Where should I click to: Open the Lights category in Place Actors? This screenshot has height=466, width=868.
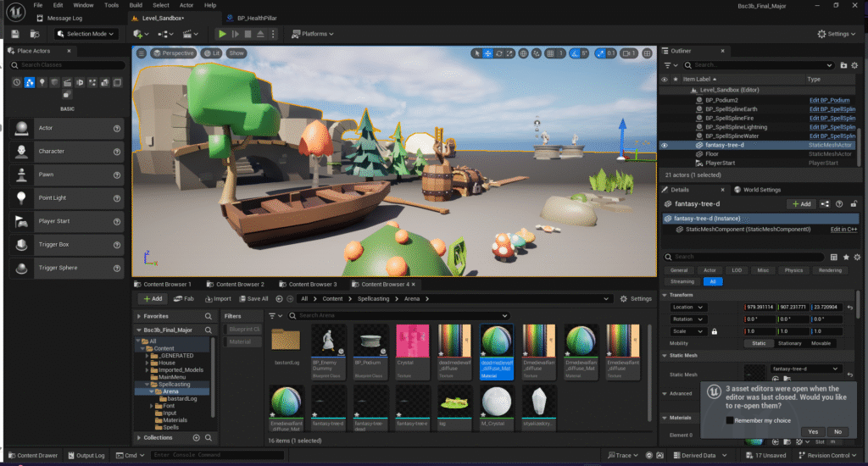[42, 82]
